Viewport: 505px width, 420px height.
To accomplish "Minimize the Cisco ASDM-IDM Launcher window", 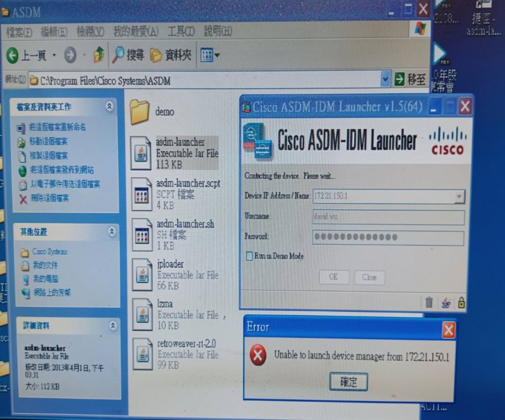I will (x=434, y=107).
